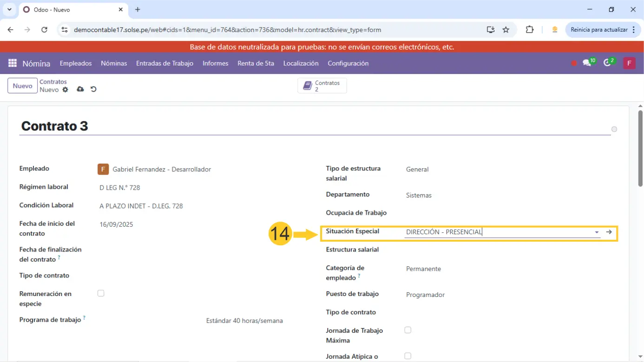Expand the Situación Especial dropdown arrow
The width and height of the screenshot is (644, 362).
pyautogui.click(x=597, y=232)
